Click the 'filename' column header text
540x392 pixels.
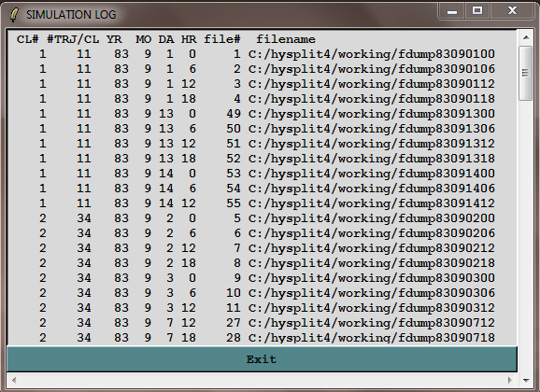[286, 39]
